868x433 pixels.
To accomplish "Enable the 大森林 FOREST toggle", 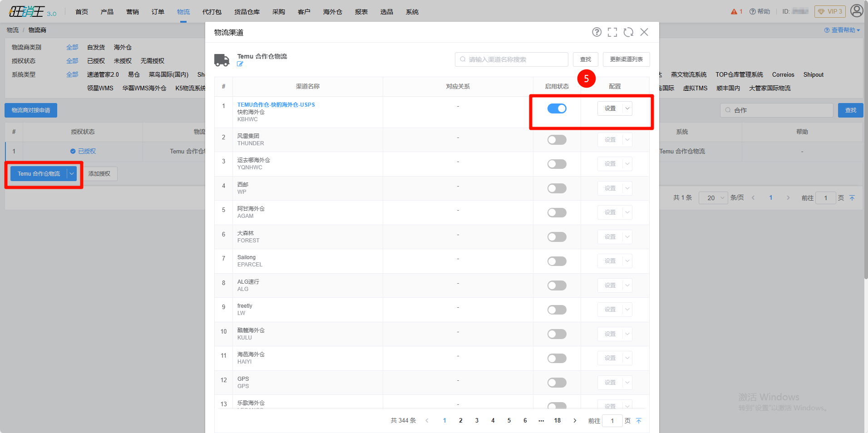I will (x=557, y=237).
